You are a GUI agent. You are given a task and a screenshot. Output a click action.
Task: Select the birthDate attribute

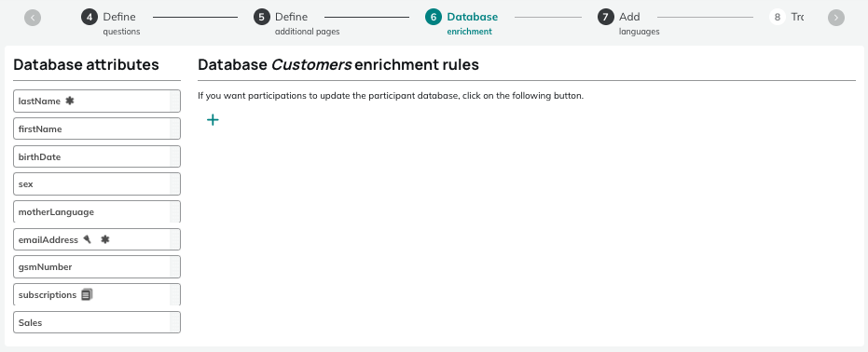(97, 156)
